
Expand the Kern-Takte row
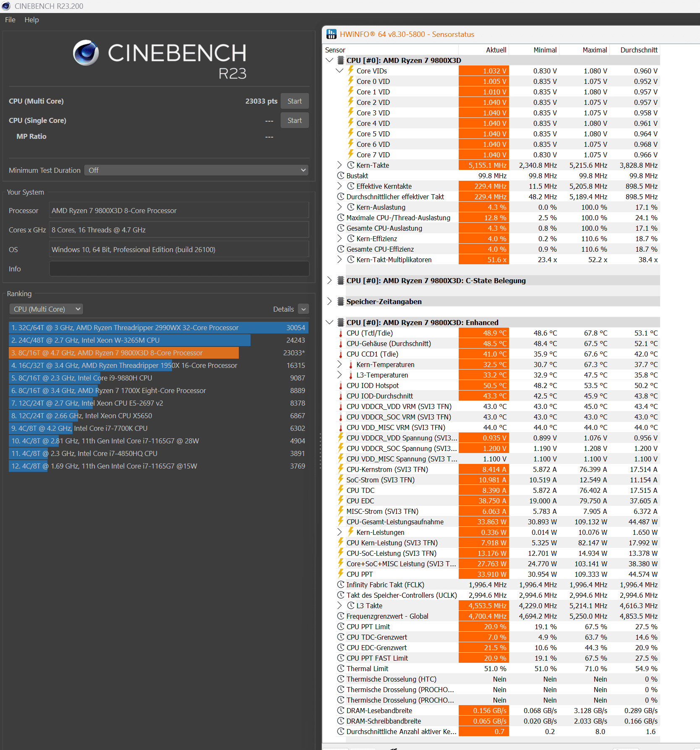click(340, 165)
